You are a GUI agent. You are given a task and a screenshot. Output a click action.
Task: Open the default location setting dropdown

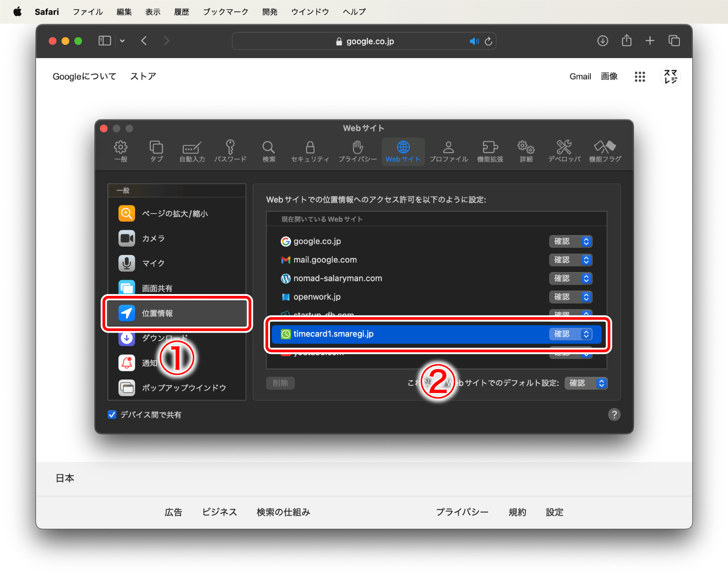[586, 383]
